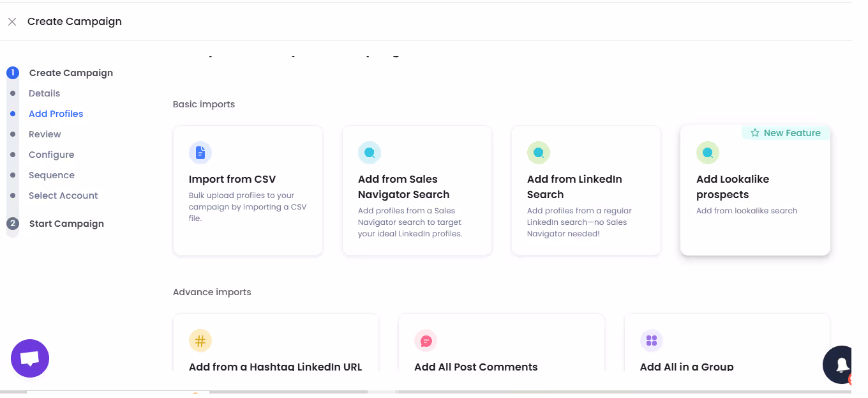Open the support chat bubble widget
This screenshot has width=868, height=398.
[x=29, y=358]
